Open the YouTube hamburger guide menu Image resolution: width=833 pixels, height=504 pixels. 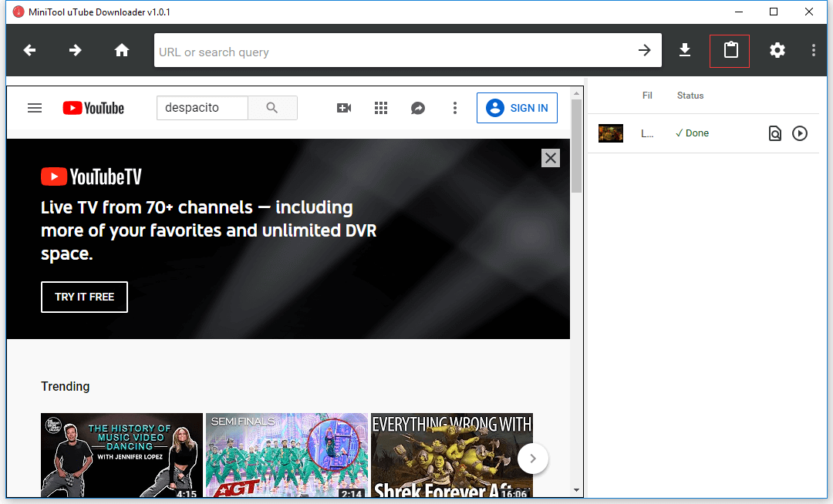[35, 108]
